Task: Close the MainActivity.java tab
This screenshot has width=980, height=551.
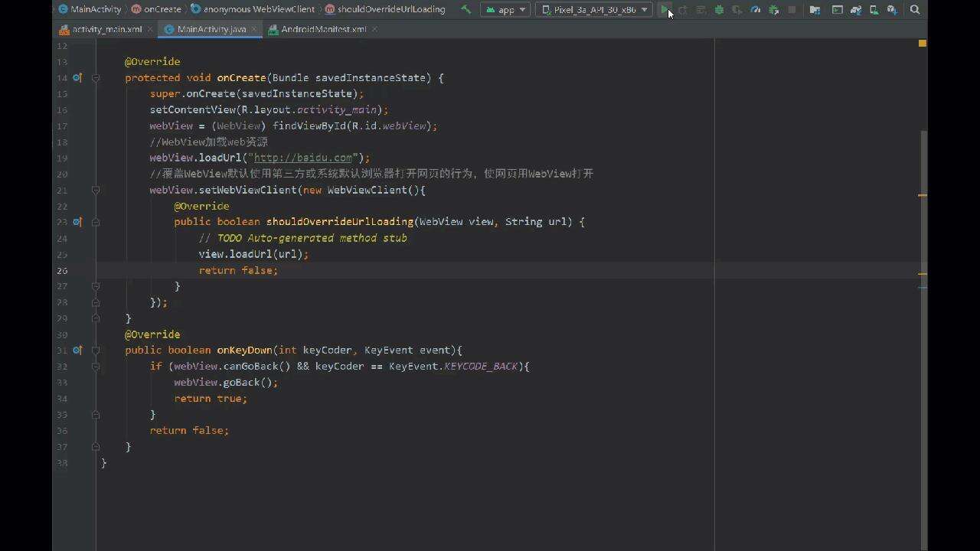Action: 253,29
